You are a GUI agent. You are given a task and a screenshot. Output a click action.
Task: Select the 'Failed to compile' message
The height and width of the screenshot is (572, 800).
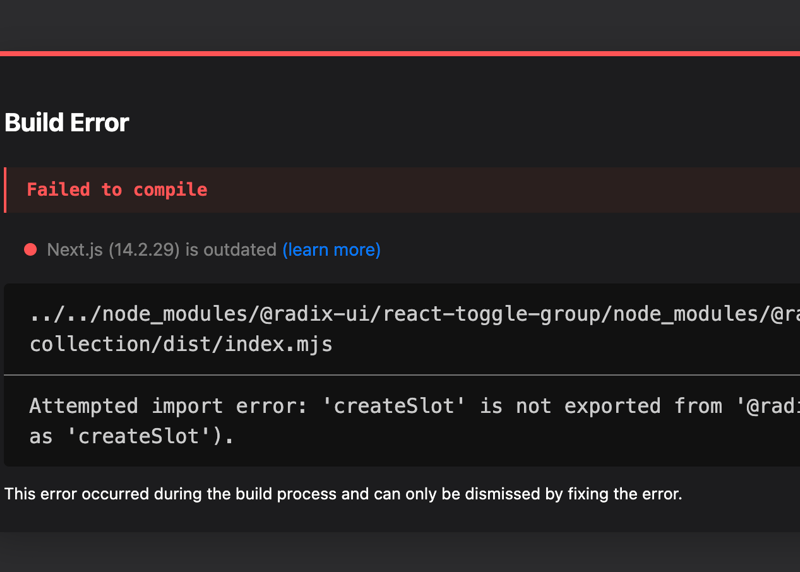[x=117, y=190]
